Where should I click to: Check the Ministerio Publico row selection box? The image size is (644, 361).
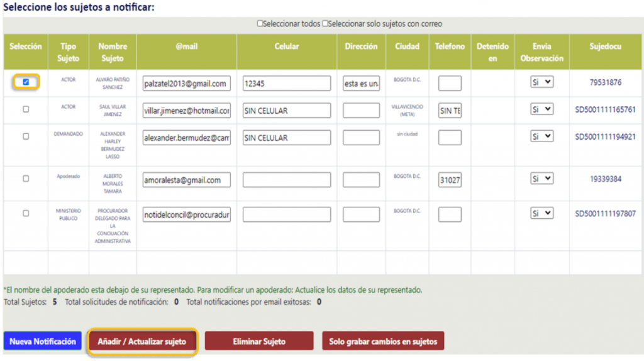click(x=26, y=213)
